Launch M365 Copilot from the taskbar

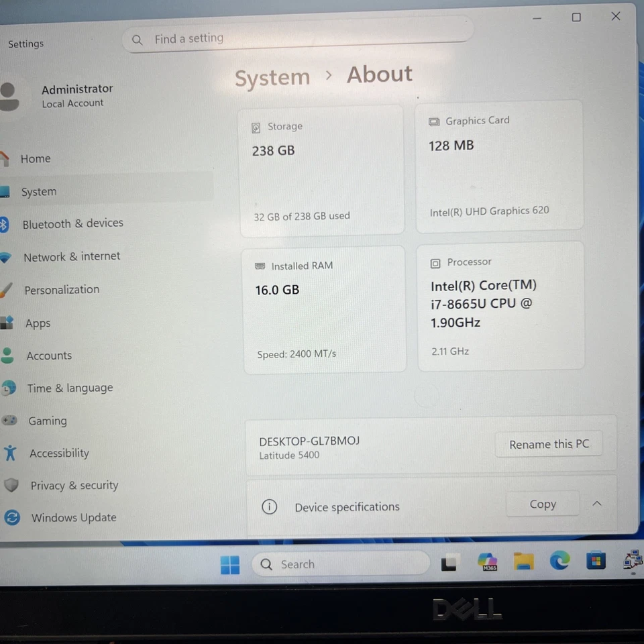click(487, 561)
